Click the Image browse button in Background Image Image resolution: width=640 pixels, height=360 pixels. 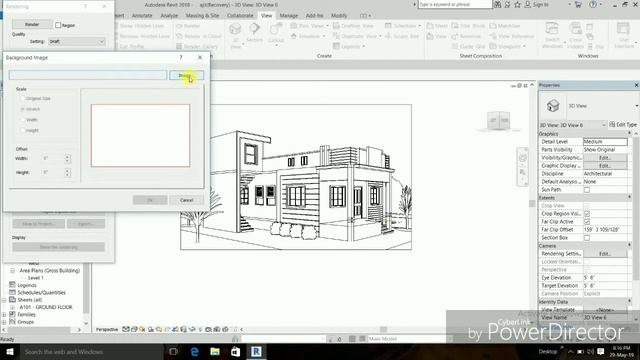[186, 76]
